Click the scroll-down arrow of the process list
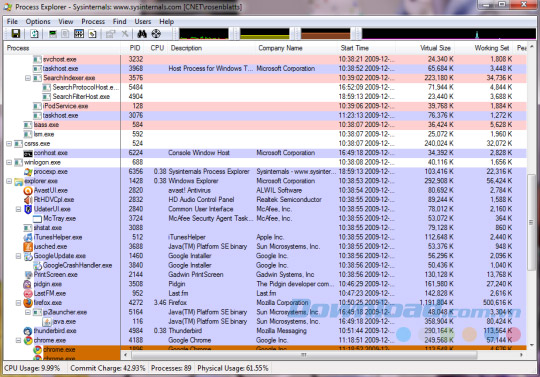 coord(531,345)
